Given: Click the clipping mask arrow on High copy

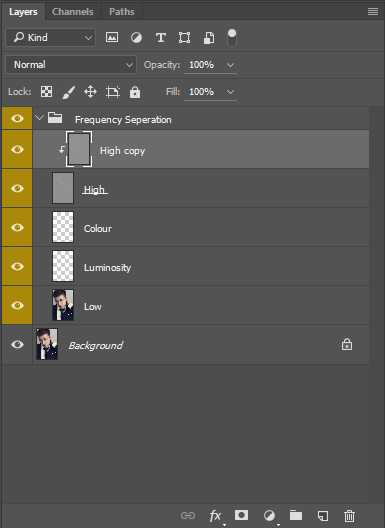Looking at the screenshot, I should click(62, 150).
